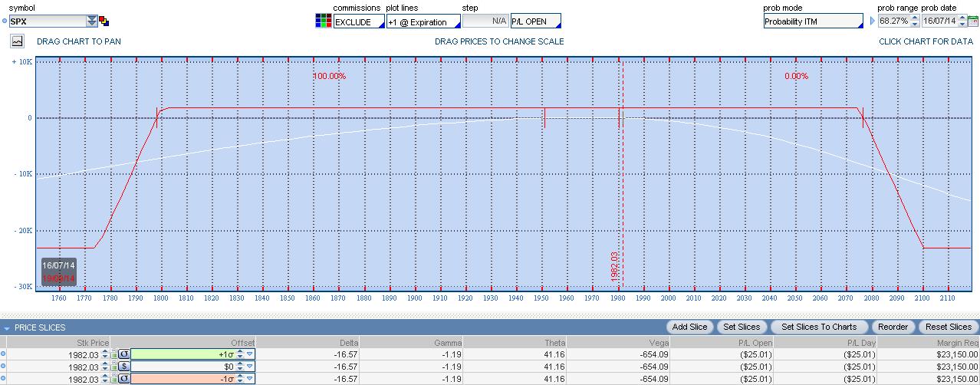This screenshot has height=385, width=980.
Task: Click the SPX symbol input field
Action: [48, 21]
